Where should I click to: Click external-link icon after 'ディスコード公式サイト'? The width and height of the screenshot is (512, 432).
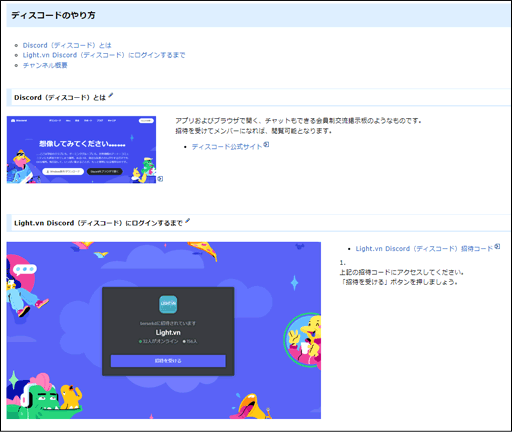pos(266,145)
